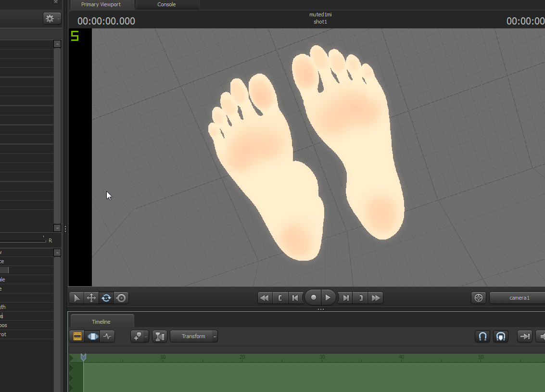Image resolution: width=545 pixels, height=392 pixels.
Task: Click the viewport target icon beside camera1
Action: [x=478, y=298]
